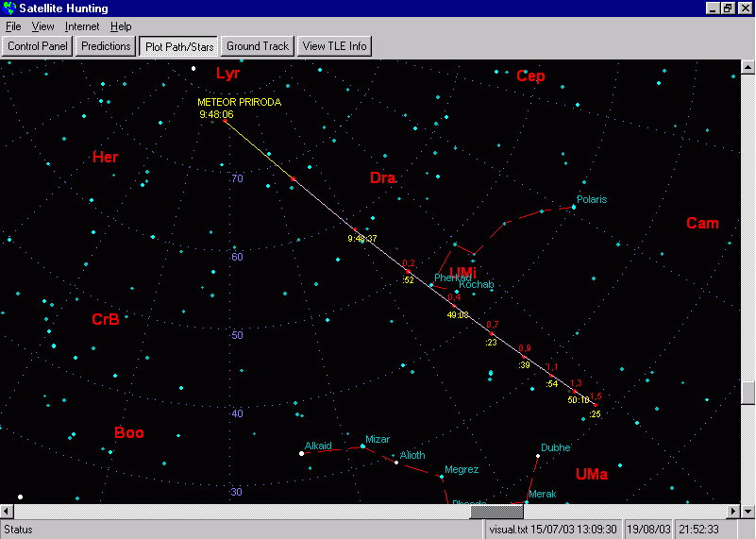This screenshot has height=539, width=756.
Task: Click the 19/08/03 date in status bar
Action: 648,530
